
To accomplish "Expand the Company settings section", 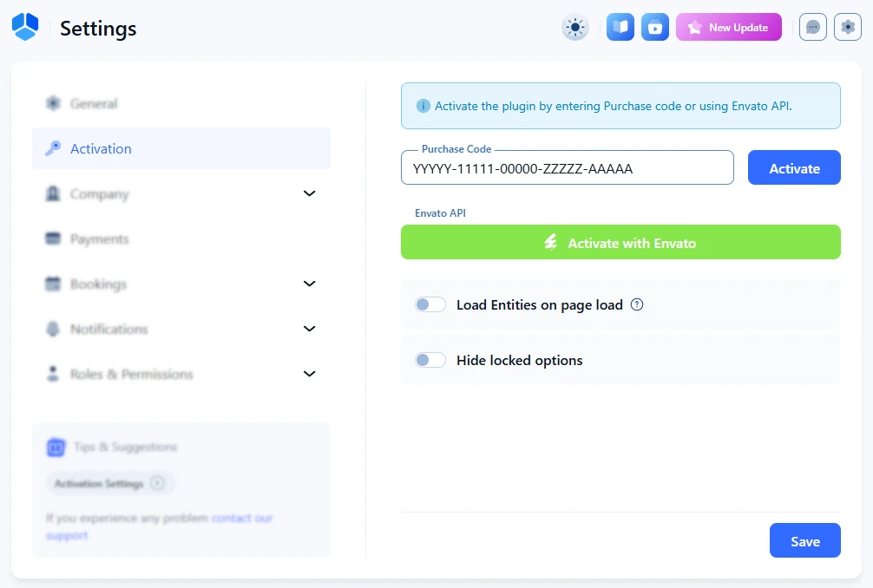I will pyautogui.click(x=309, y=193).
